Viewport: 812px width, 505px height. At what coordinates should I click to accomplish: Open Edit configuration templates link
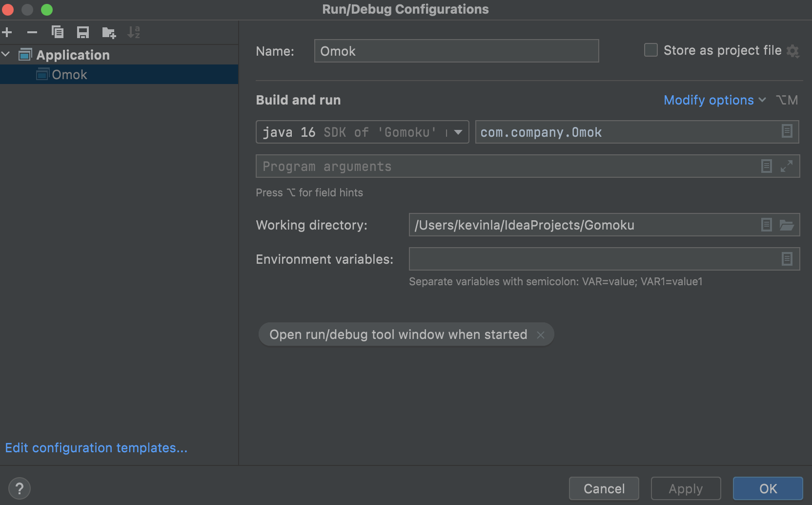(96, 448)
